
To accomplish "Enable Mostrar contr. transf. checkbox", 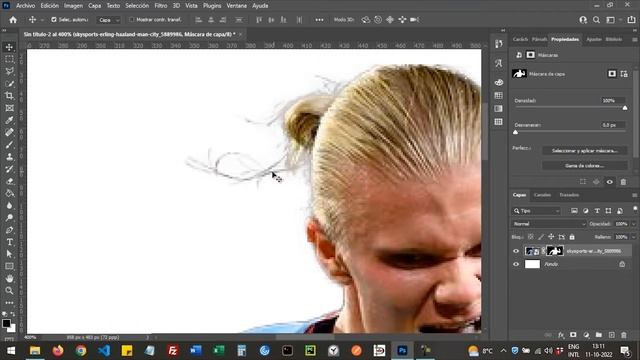I will point(131,20).
